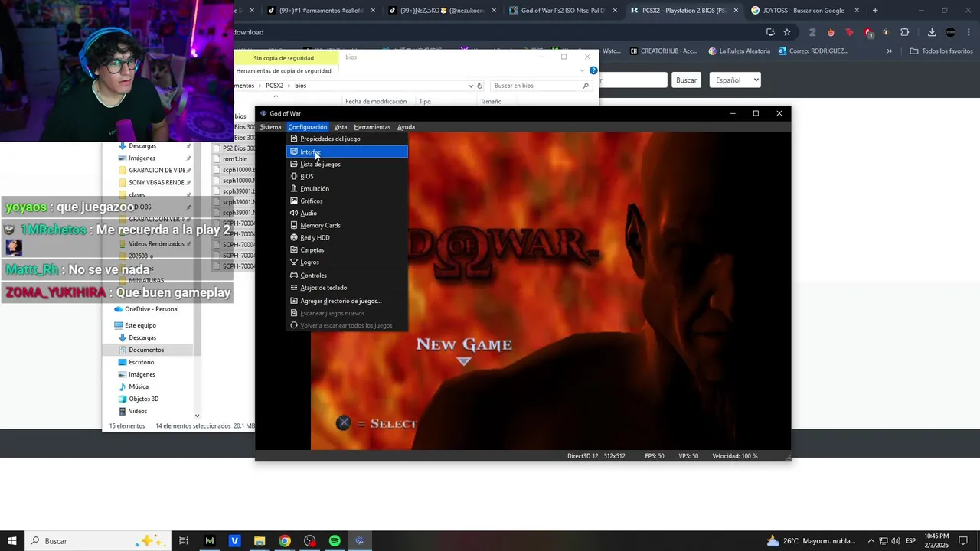
Task: Click the Atajos de teclado keyboard icon
Action: [x=294, y=288]
